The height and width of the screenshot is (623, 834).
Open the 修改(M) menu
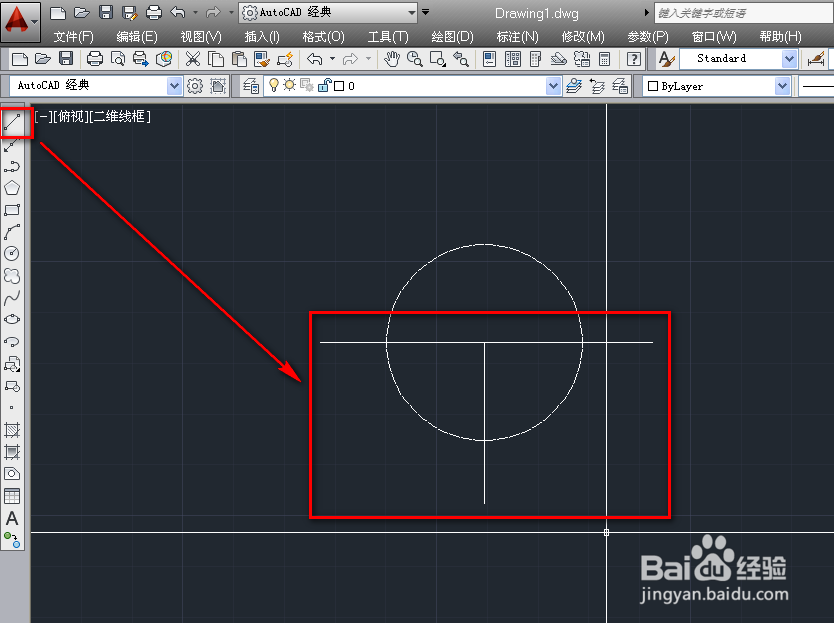coord(583,37)
